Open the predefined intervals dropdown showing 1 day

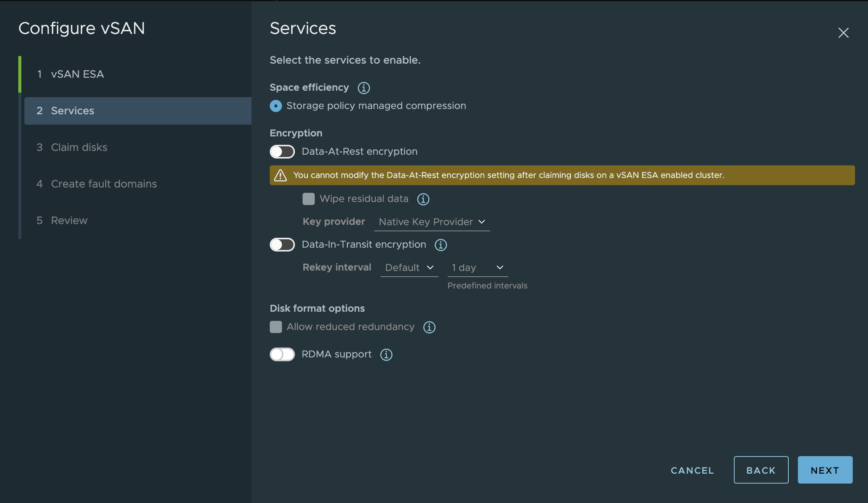477,268
